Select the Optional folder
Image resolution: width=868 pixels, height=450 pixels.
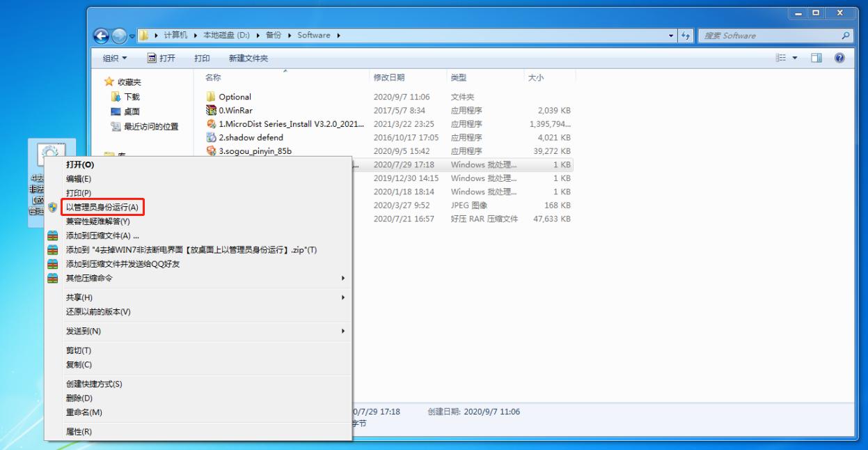[x=235, y=97]
